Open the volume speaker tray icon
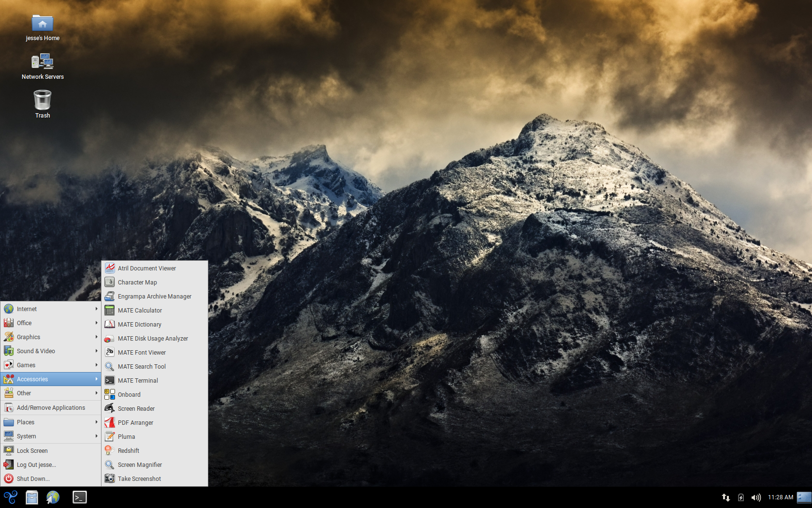The image size is (812, 508). pos(756,497)
